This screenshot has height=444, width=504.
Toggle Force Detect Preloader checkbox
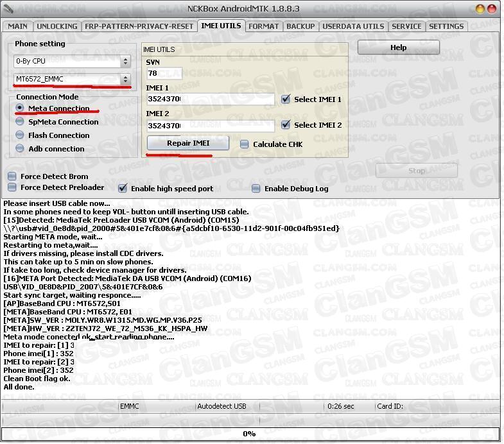(12, 187)
